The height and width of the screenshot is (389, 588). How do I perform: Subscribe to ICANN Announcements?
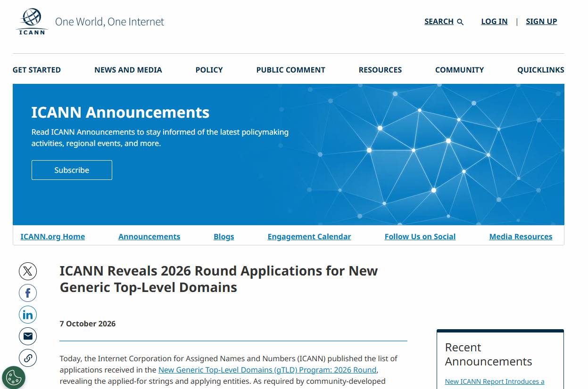pos(72,170)
